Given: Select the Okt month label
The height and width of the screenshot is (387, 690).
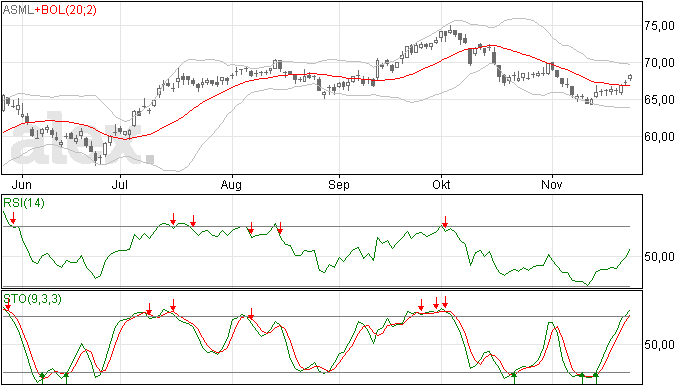Looking at the screenshot, I should click(x=441, y=184).
